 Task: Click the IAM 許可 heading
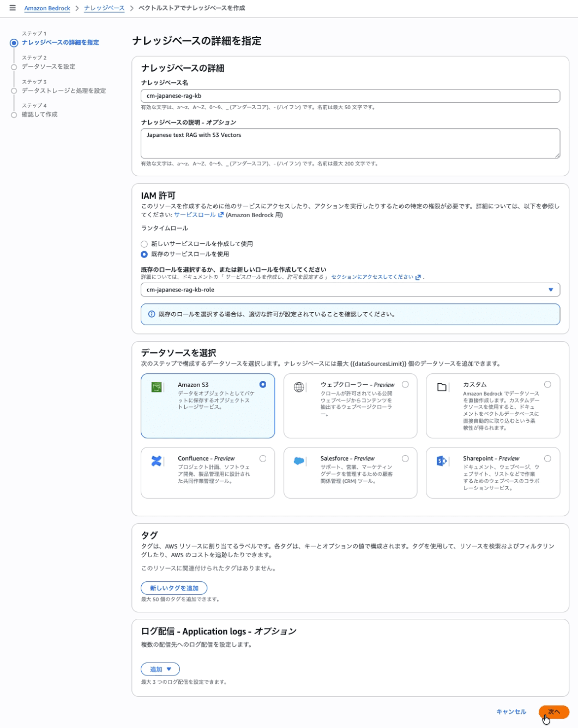coord(158,195)
